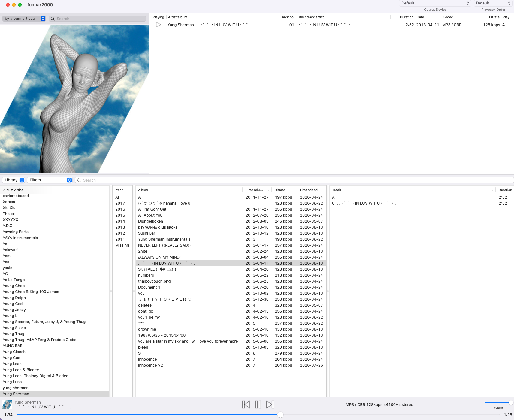Select artist Yo La Tengo
The image size is (514, 420).
pyautogui.click(x=55, y=280)
